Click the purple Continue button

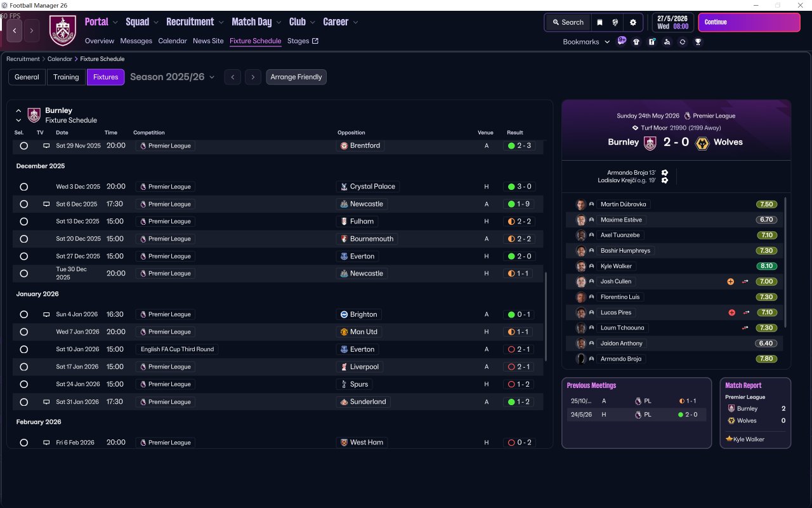[x=749, y=22]
